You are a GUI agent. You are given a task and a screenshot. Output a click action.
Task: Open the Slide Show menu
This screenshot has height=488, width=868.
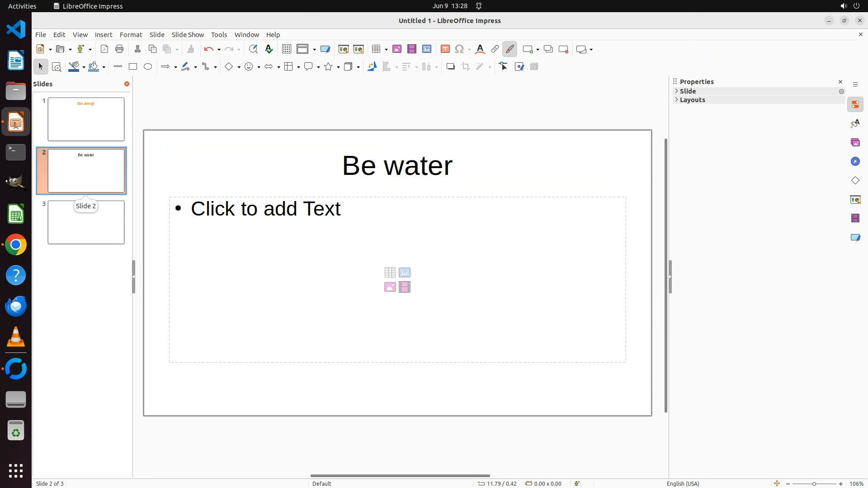coord(188,35)
